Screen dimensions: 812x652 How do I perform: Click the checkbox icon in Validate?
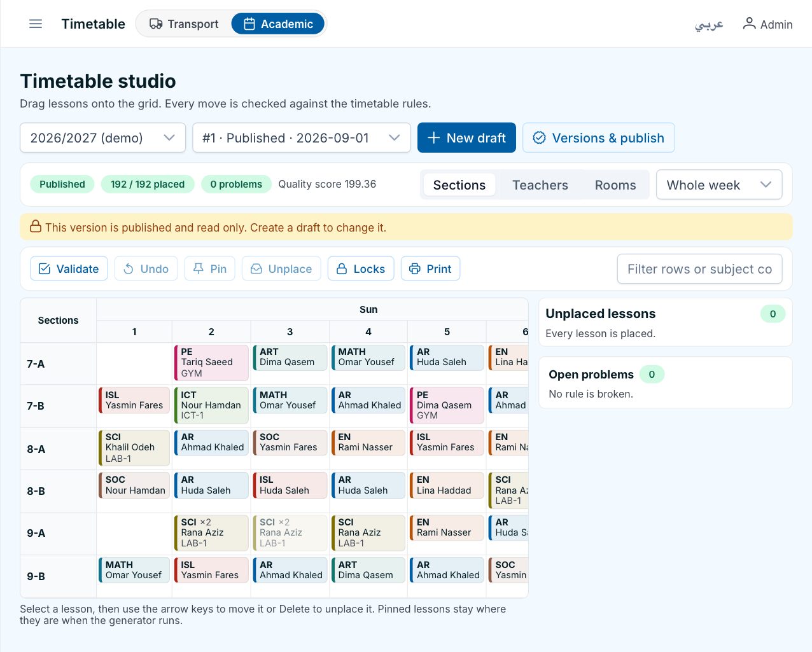(x=45, y=268)
